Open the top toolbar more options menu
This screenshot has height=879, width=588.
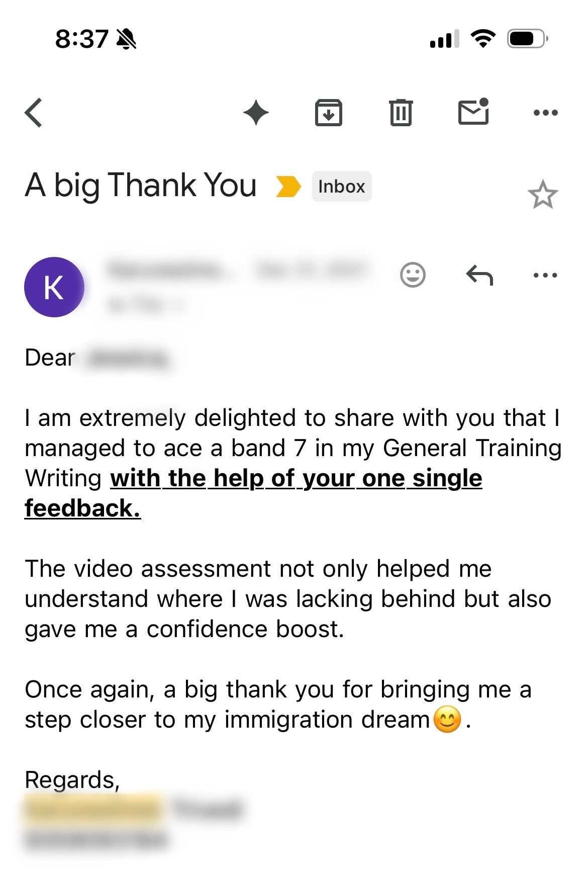tap(545, 113)
